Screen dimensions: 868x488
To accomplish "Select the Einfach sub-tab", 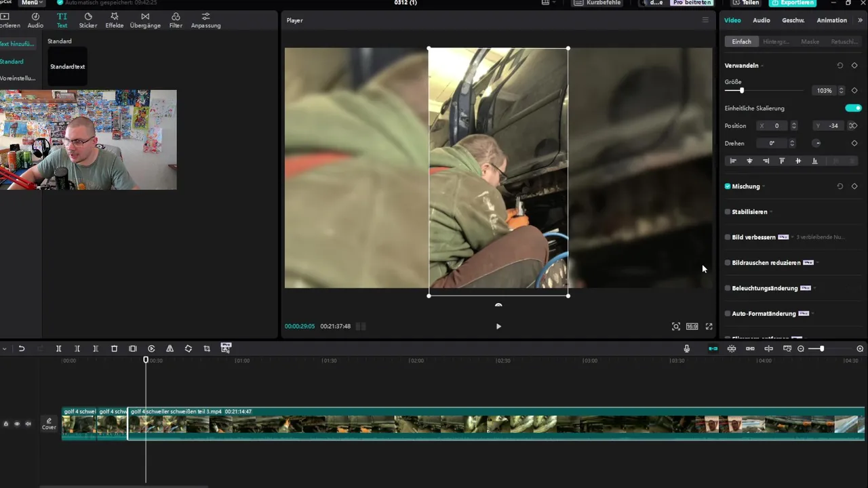I will click(x=741, y=41).
